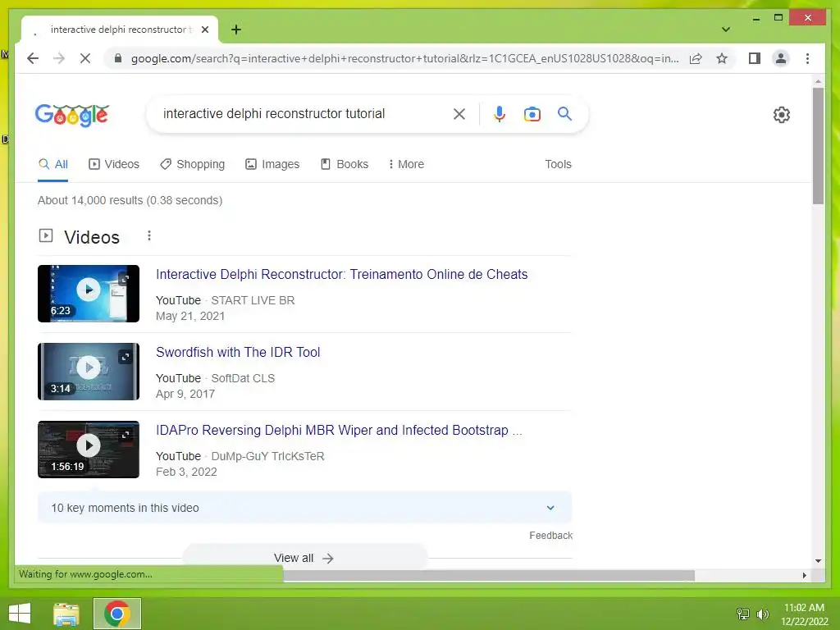Viewport: 840px width, 630px height.
Task: Open Chrome profile menu
Action: click(x=781, y=58)
